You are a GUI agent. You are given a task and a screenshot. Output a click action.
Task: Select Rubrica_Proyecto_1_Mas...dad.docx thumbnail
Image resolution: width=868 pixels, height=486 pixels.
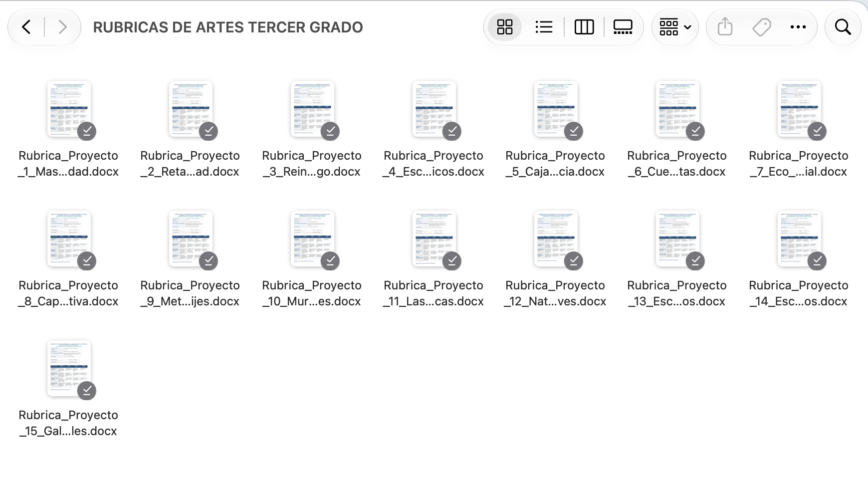pos(69,109)
